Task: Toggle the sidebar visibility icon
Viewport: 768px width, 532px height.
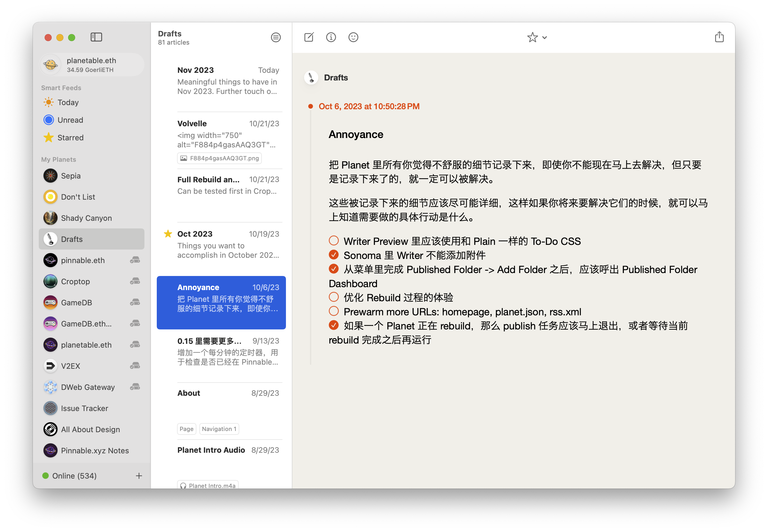Action: [96, 37]
